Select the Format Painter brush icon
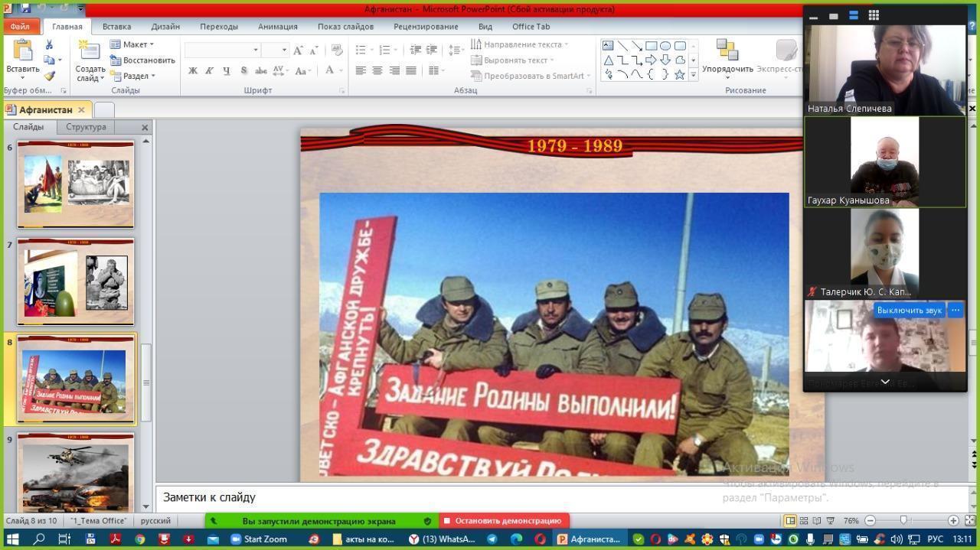The height and width of the screenshot is (550, 980). (50, 76)
